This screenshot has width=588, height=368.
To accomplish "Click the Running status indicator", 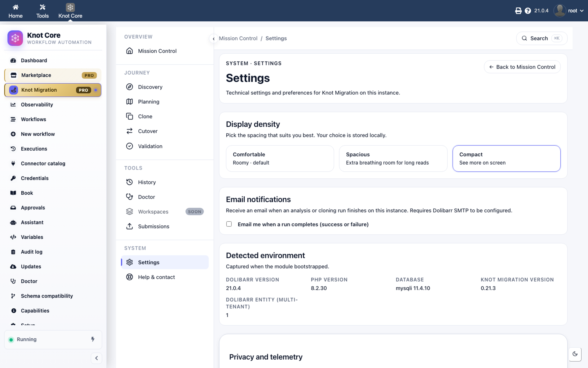I will [x=53, y=339].
